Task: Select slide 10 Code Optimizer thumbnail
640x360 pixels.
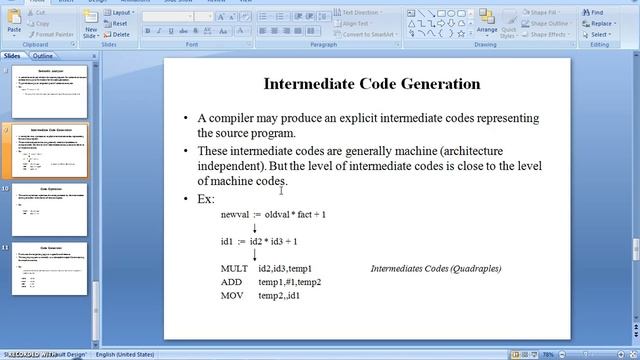Action: tap(49, 209)
